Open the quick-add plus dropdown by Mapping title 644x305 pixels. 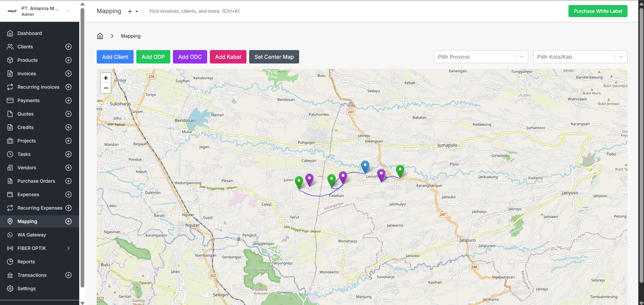point(133,11)
